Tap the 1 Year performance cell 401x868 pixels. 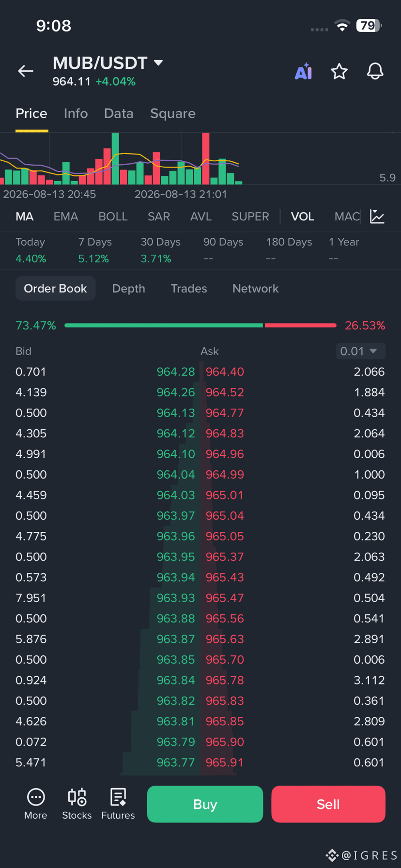pos(344,250)
